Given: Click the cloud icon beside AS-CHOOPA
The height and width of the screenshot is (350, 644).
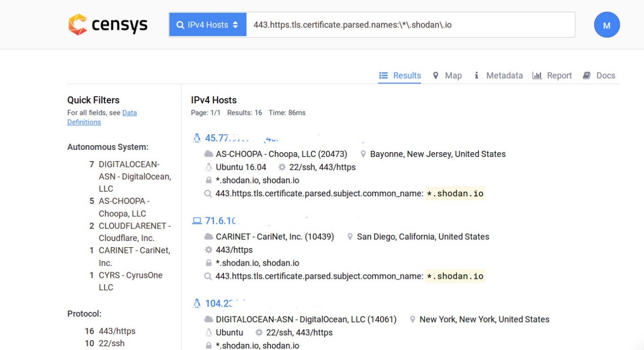Looking at the screenshot, I should 208,154.
